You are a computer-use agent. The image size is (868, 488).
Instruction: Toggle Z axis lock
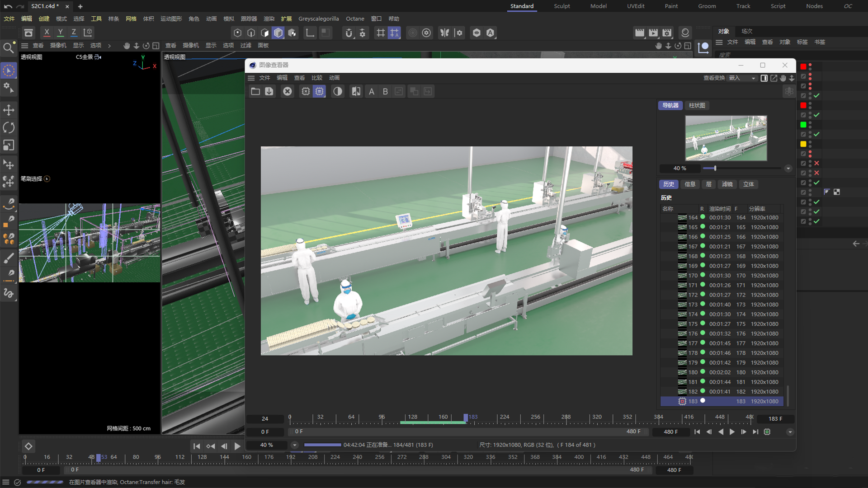point(74,33)
